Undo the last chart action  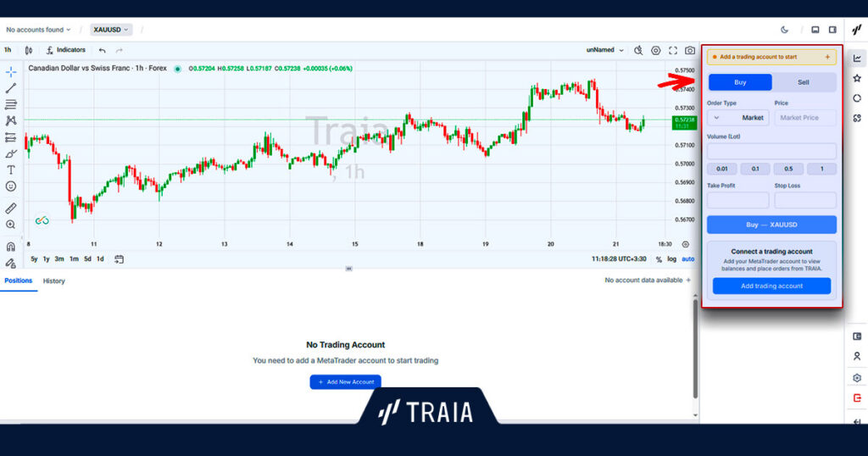(x=102, y=50)
